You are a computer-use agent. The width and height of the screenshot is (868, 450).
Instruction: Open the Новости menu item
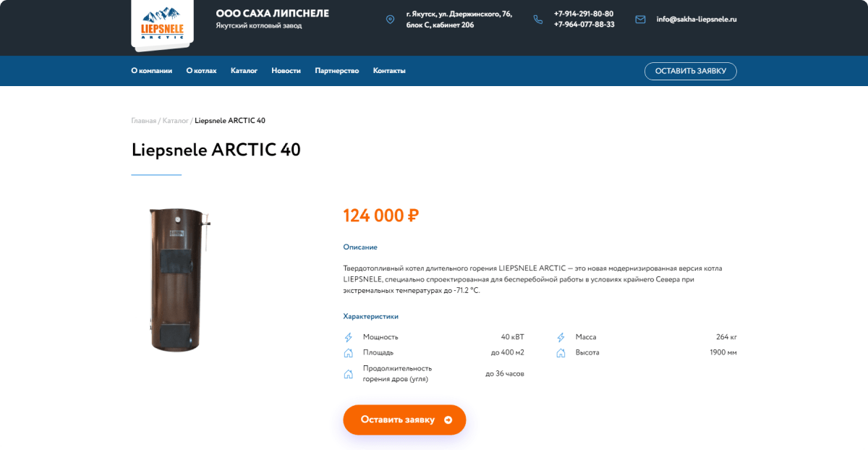(286, 71)
